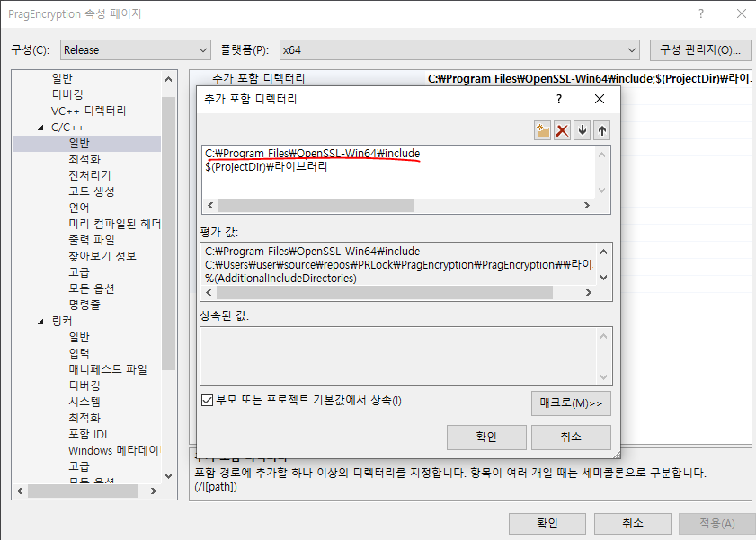Screen dimensions: 756x540
Task: Select 모든 옵션 under C/C++
Action: (x=92, y=288)
